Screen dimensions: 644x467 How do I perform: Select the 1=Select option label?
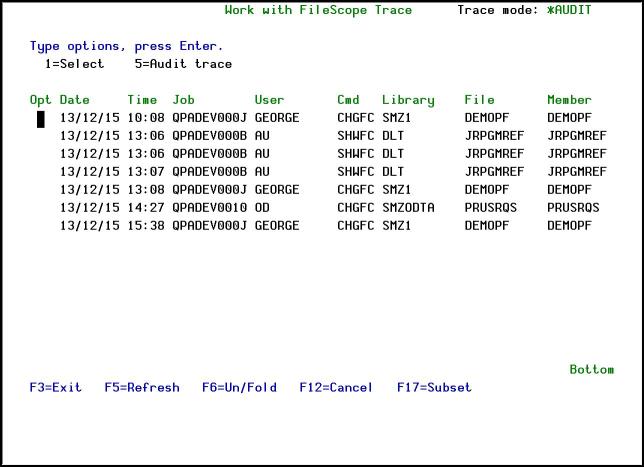pos(70,64)
